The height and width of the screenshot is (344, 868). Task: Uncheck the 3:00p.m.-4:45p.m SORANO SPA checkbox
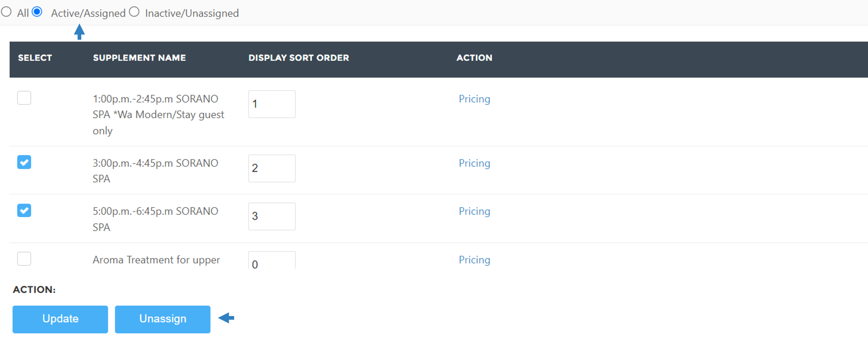(24, 162)
